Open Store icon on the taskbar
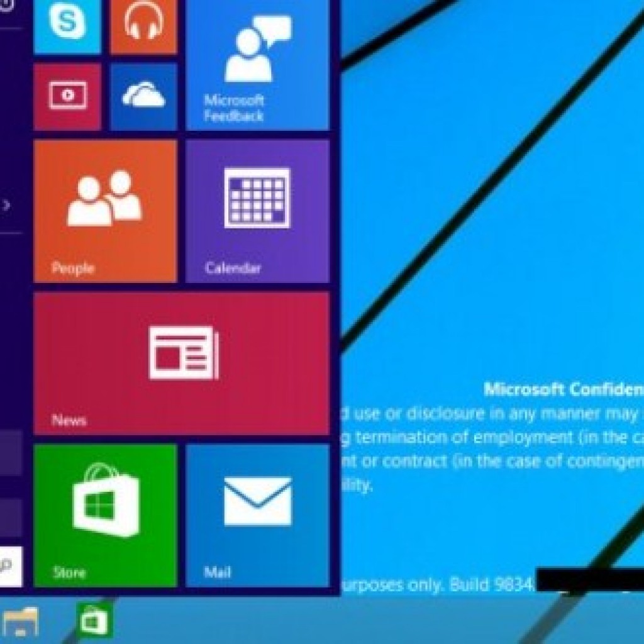 tap(95, 620)
